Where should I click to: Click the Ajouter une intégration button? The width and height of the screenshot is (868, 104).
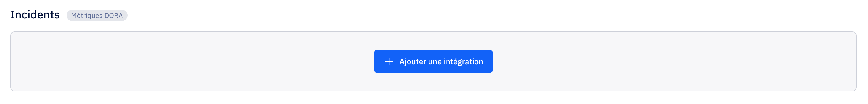[x=433, y=61]
